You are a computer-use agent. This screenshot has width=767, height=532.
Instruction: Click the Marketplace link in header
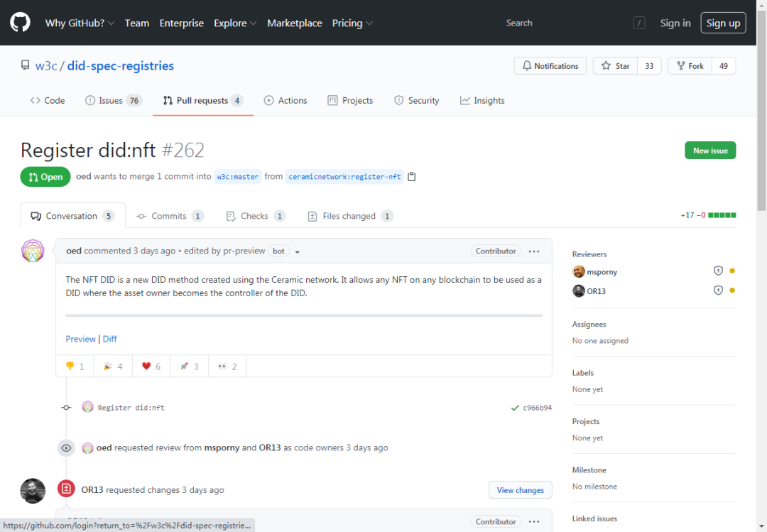pos(295,23)
